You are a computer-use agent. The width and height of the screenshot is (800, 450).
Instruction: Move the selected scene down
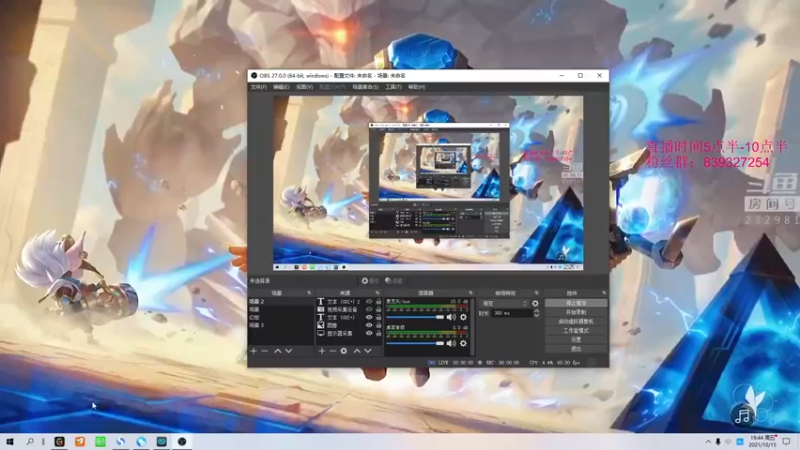(x=289, y=351)
